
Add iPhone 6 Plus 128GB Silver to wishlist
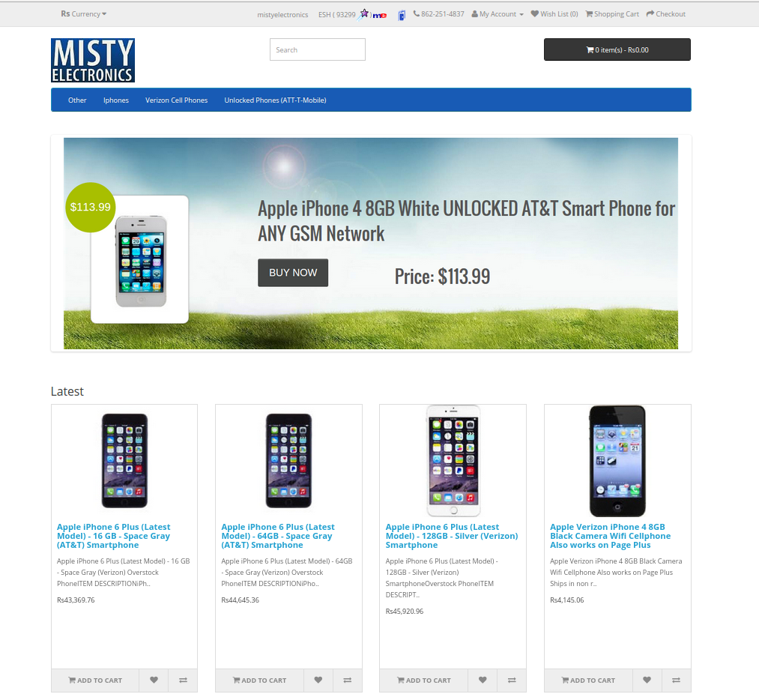click(x=483, y=681)
